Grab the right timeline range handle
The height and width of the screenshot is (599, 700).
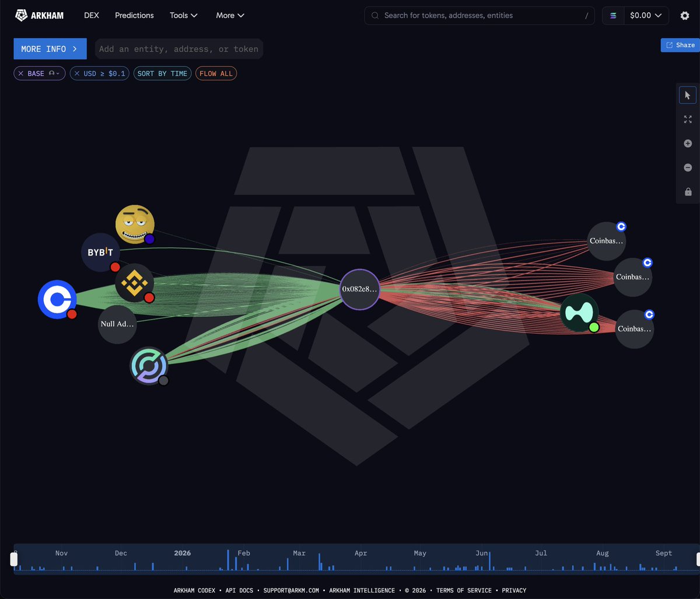coord(699,560)
